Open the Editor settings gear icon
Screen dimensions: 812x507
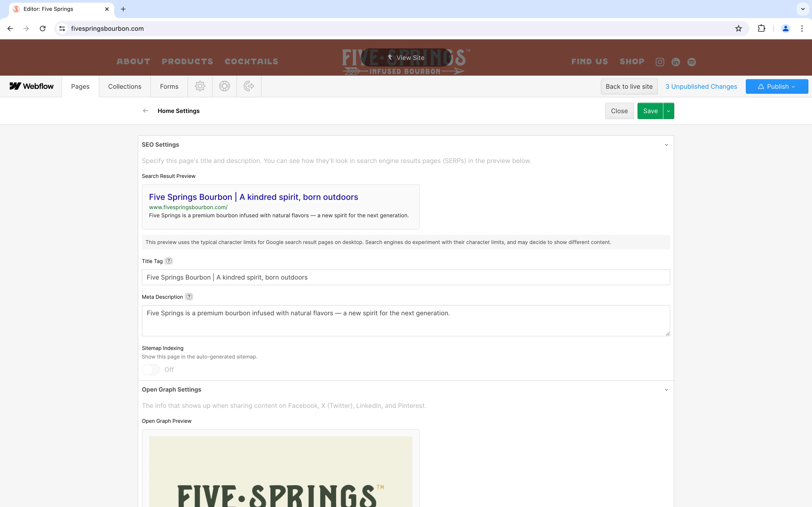tap(200, 86)
